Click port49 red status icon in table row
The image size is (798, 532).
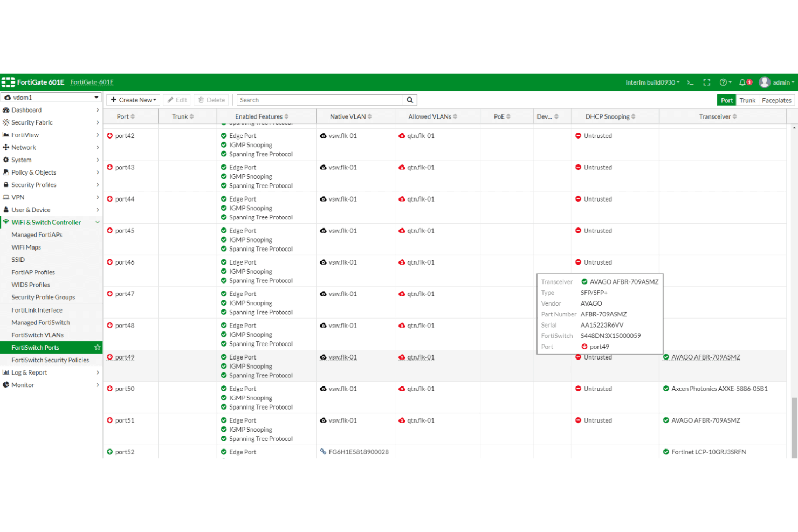[x=110, y=357]
